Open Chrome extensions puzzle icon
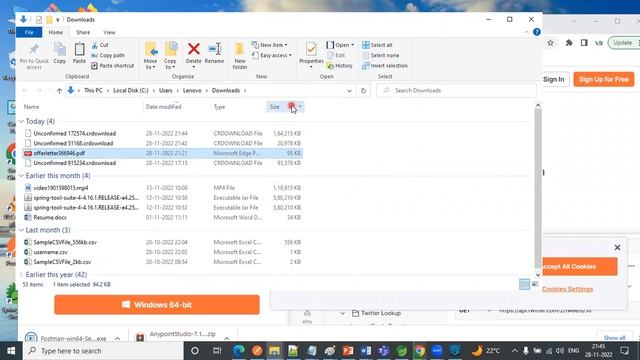 point(569,43)
